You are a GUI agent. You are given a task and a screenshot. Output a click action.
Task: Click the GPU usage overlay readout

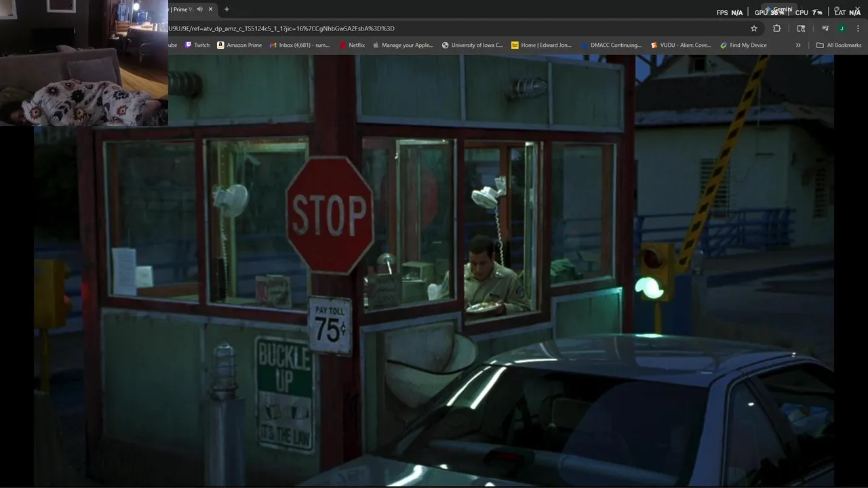click(769, 12)
